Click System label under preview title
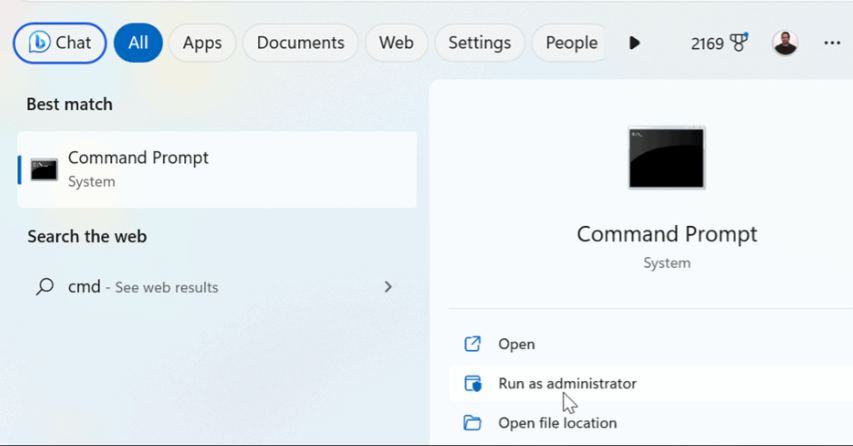853x446 pixels. coord(666,263)
